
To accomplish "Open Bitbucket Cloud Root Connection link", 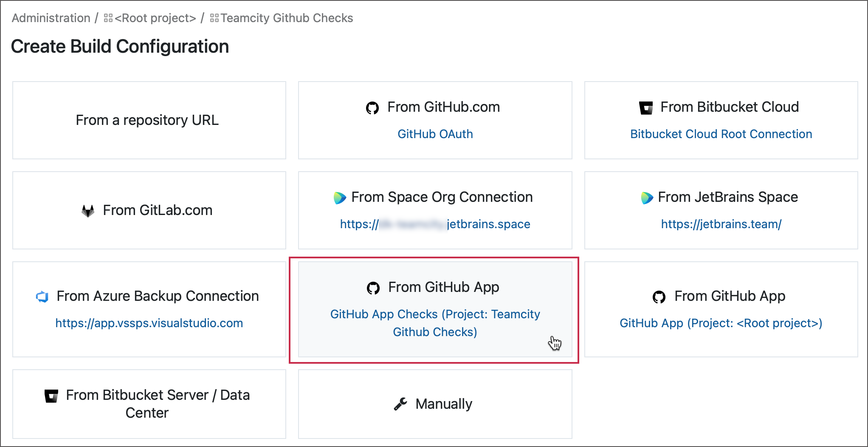I will tap(721, 134).
